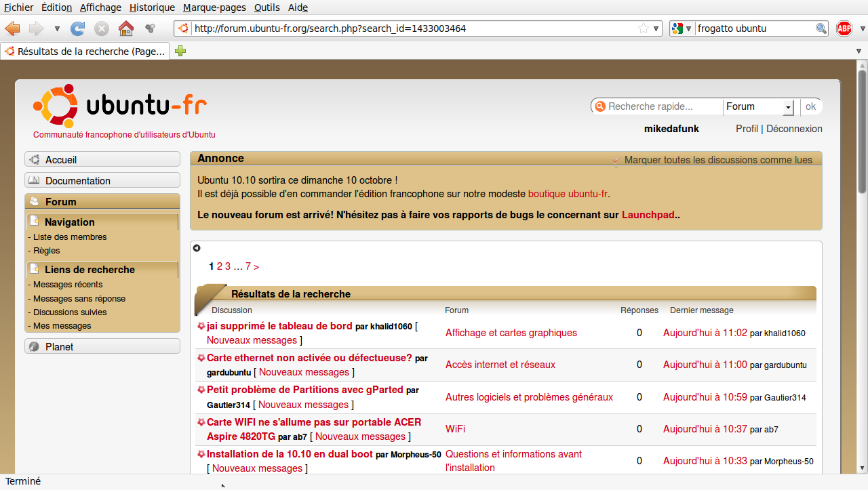Image resolution: width=868 pixels, height=490 pixels.
Task: Open the address bar history dropdown
Action: [656, 28]
